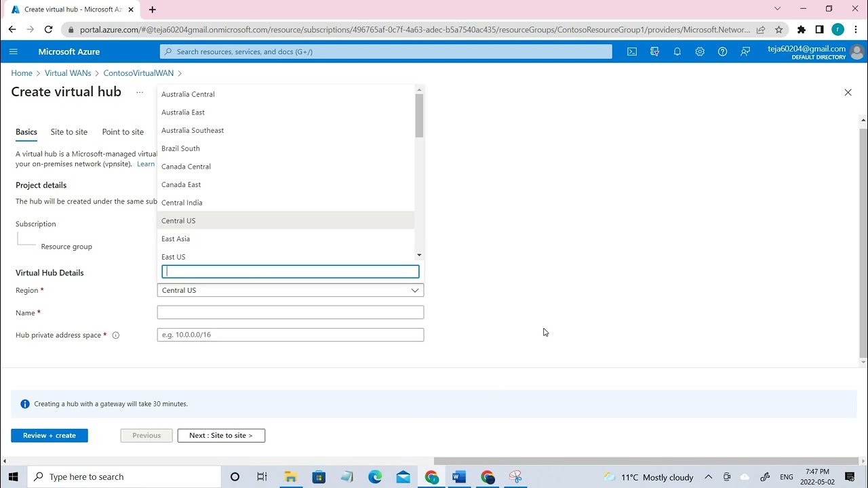The width and height of the screenshot is (868, 488).
Task: Open the weather widget showing 11°C
Action: click(x=648, y=477)
